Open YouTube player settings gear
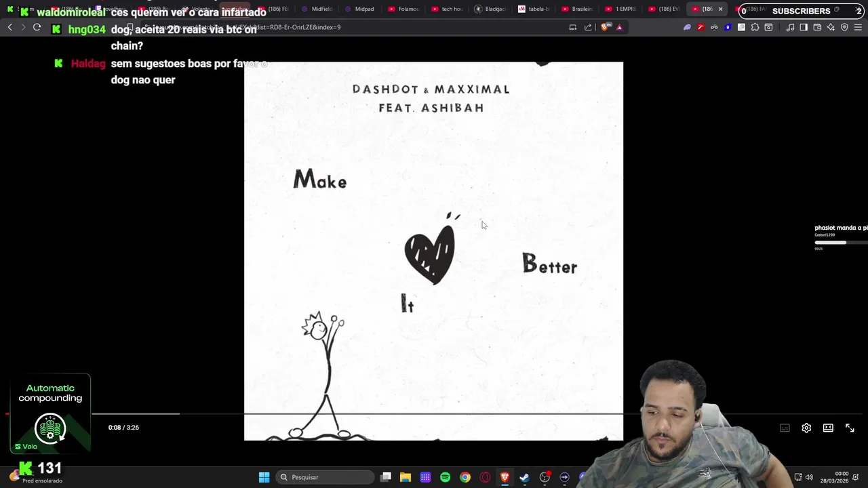Screen dimensions: 868x488 806,428
